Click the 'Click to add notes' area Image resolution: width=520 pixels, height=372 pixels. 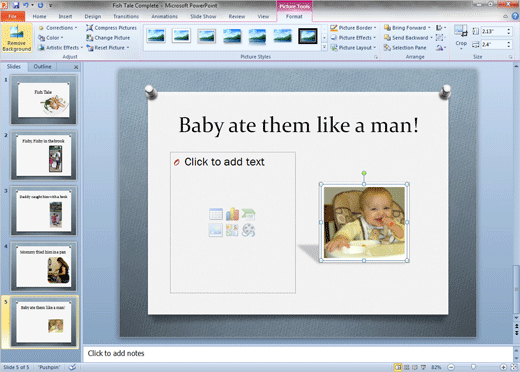(298, 353)
